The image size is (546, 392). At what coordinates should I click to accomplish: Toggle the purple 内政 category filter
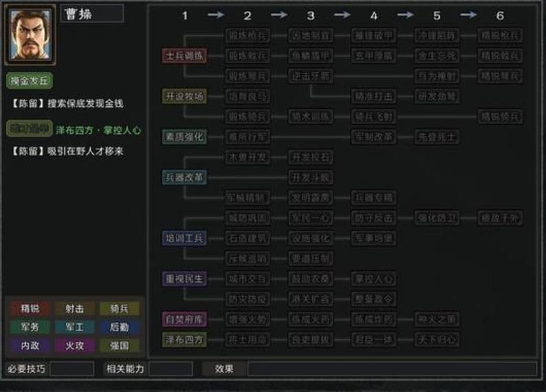[30, 345]
